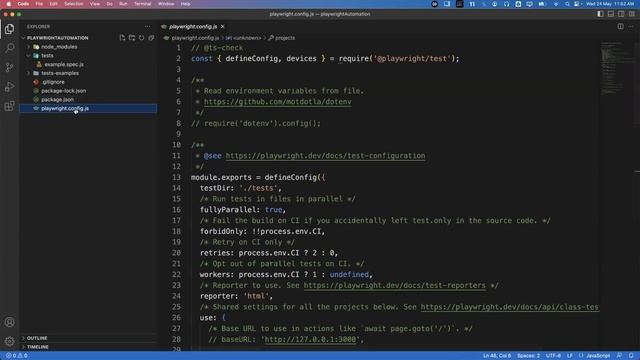The height and width of the screenshot is (360, 640).
Task: Open the Help menu
Action: point(185,4)
